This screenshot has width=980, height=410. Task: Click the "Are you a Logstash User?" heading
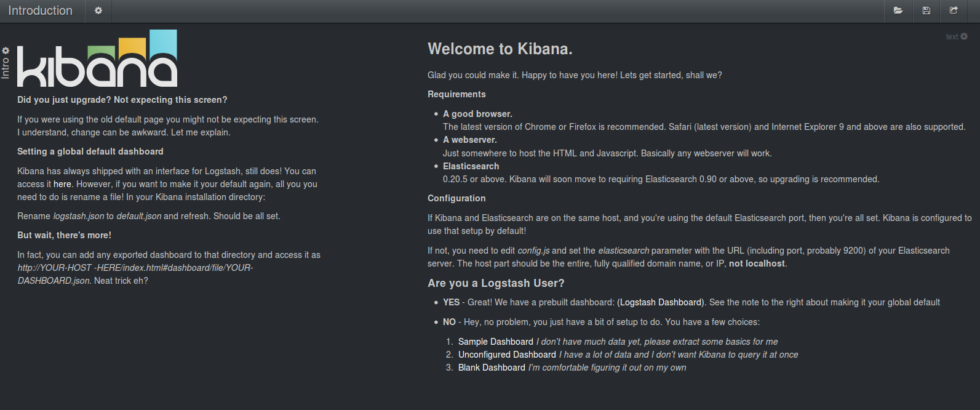[x=496, y=283]
